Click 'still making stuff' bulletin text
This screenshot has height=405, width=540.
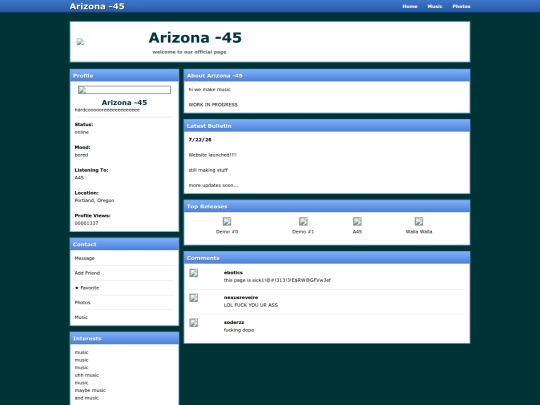click(208, 170)
